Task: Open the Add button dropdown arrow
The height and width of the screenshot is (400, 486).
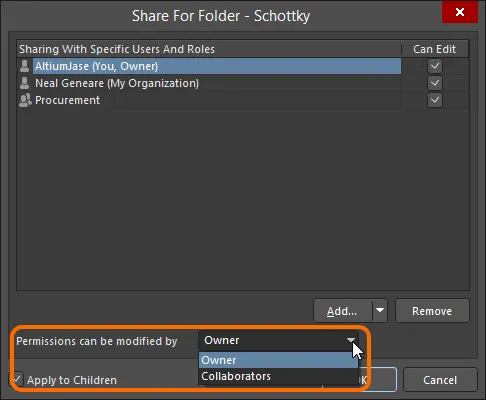Action: point(380,311)
